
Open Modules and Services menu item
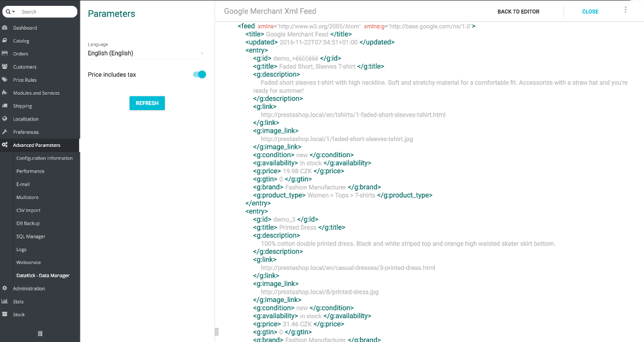tap(36, 93)
